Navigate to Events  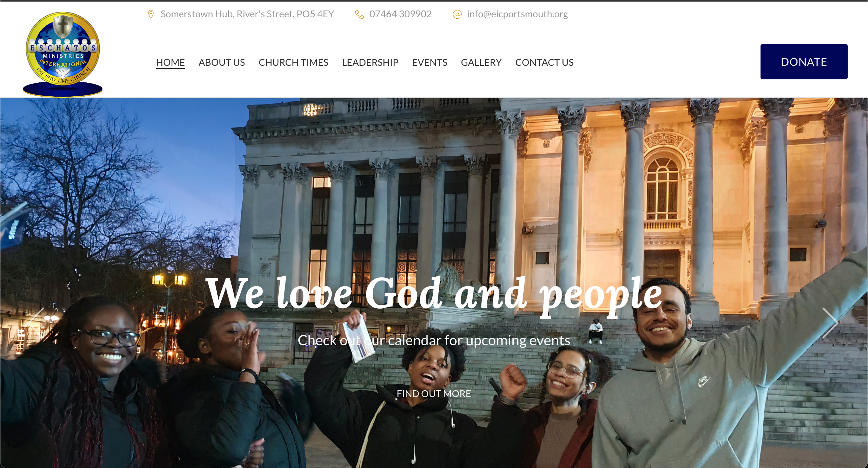430,62
